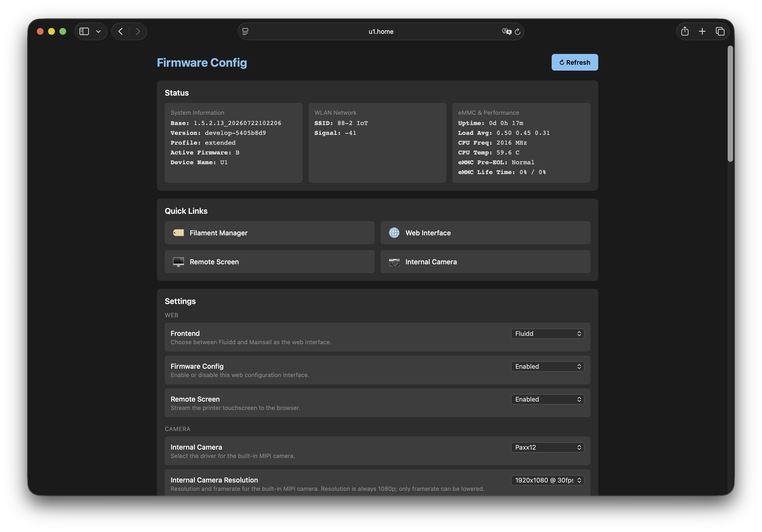Open the Frontend Fluidd dropdown
Image resolution: width=762 pixels, height=532 pixels.
[547, 333]
